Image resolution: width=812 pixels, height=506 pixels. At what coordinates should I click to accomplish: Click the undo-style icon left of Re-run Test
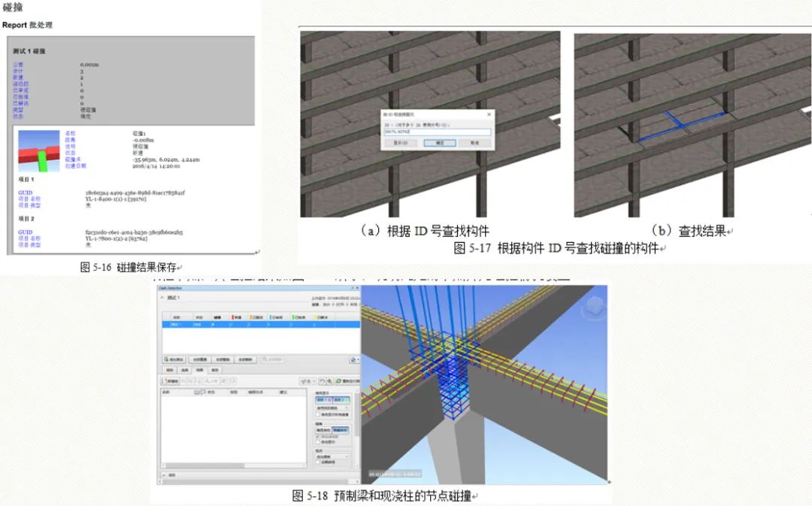click(x=322, y=381)
